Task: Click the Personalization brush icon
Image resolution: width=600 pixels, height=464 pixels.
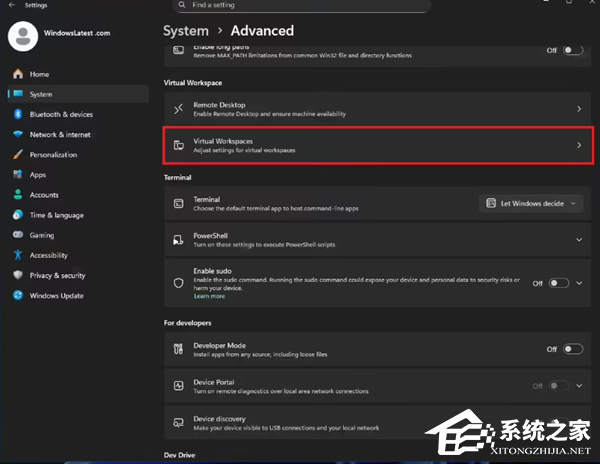Action: tap(18, 155)
